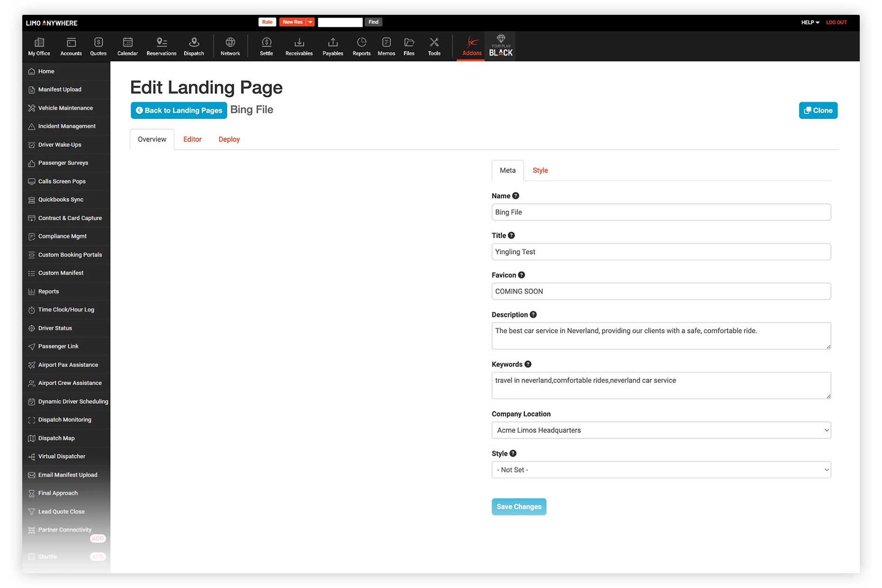Image resolution: width=882 pixels, height=588 pixels.
Task: Click into the Title input field
Action: coord(661,252)
